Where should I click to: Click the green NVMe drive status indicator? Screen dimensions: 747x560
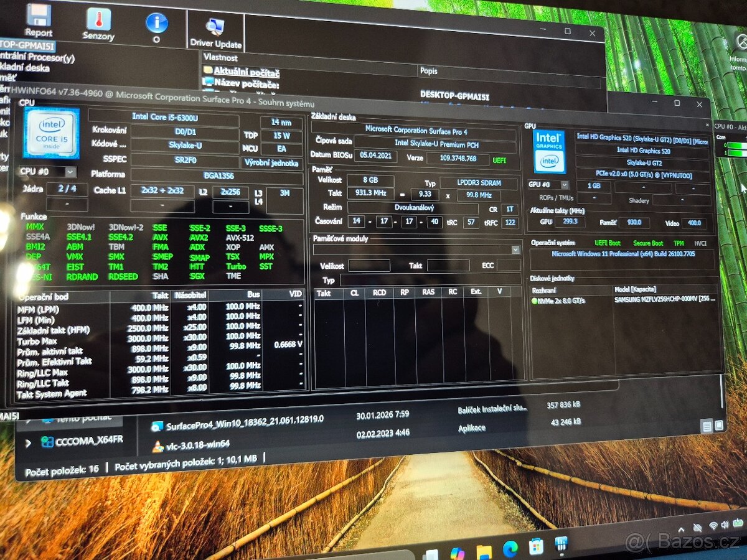[534, 301]
